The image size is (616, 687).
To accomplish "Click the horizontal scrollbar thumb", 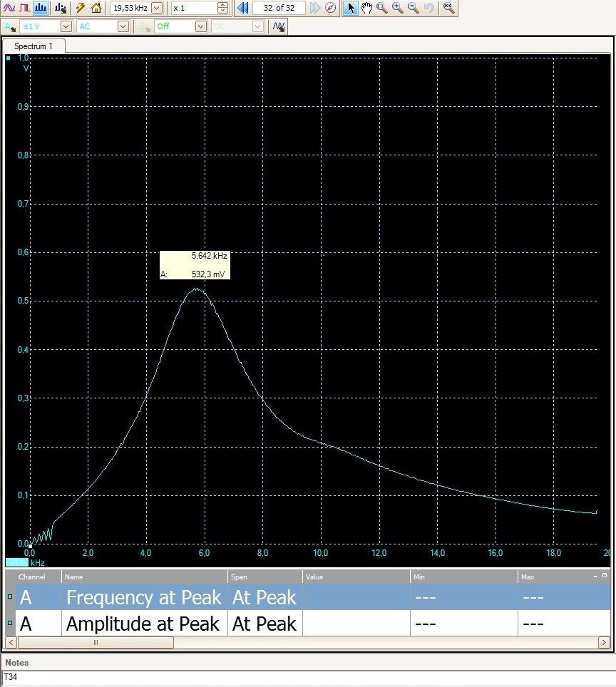I will coord(96,642).
